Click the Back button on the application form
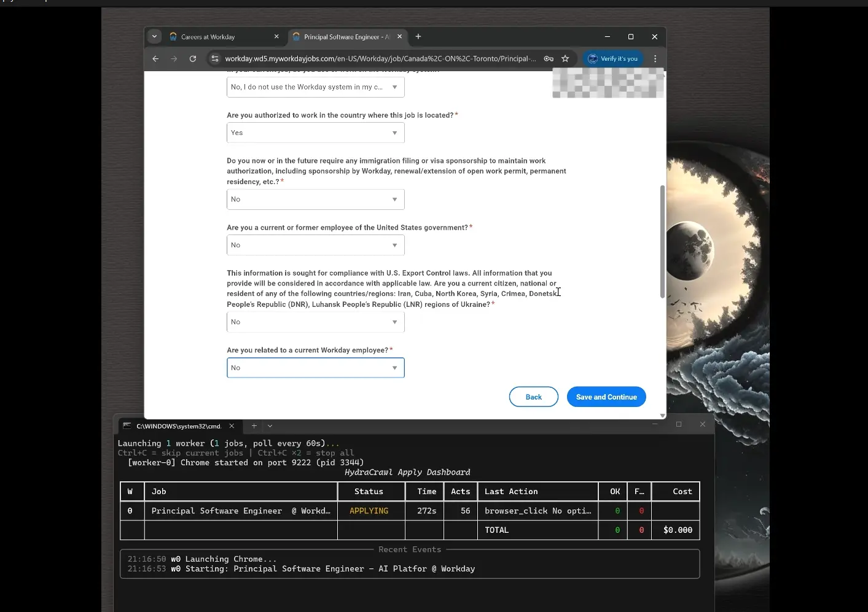Viewport: 868px width, 612px height. (533, 397)
